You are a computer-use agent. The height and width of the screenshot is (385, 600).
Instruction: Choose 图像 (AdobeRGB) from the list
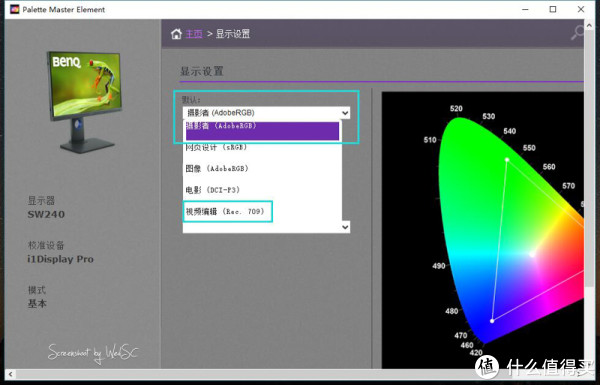[217, 169]
